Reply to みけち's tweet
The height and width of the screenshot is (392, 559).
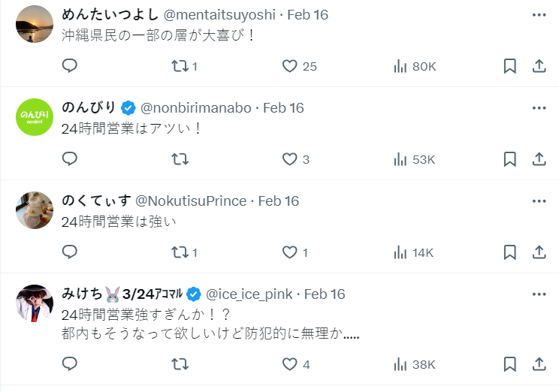click(70, 364)
